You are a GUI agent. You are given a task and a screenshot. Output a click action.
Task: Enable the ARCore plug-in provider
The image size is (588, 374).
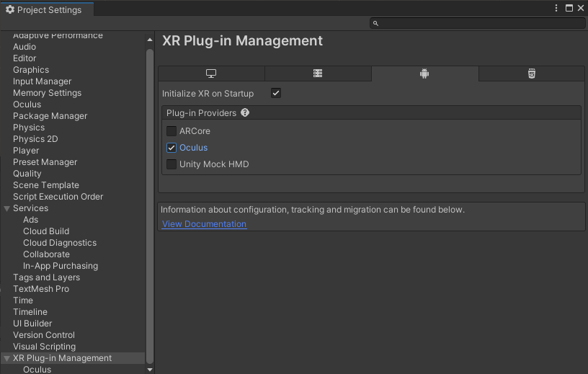click(x=171, y=131)
